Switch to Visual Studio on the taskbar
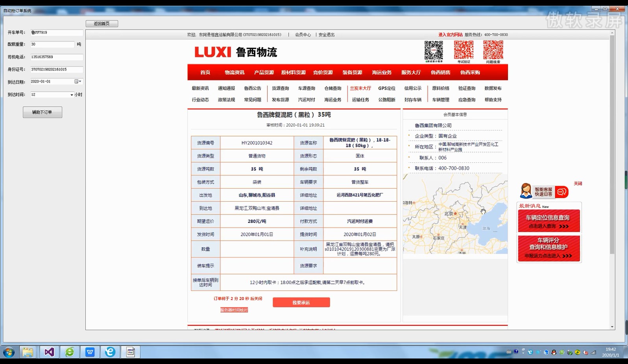 click(49, 352)
